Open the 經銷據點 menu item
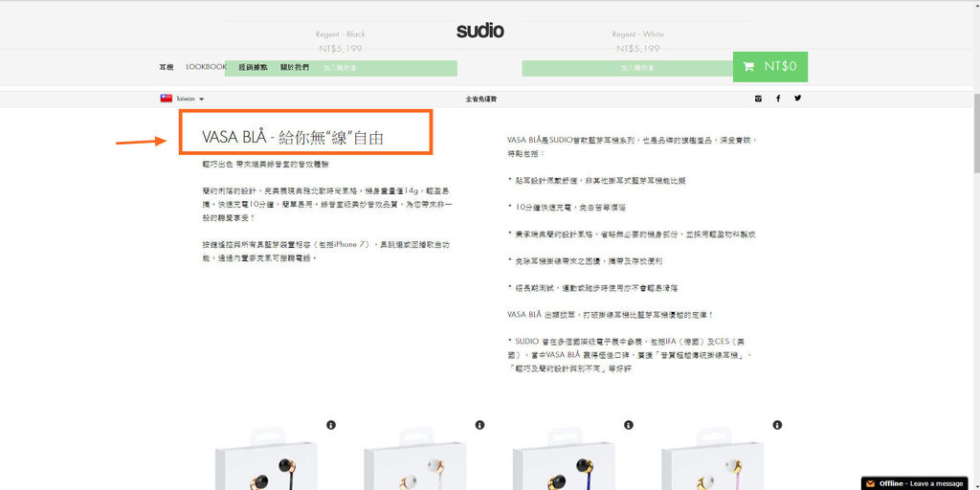This screenshot has height=490, width=980. click(253, 67)
